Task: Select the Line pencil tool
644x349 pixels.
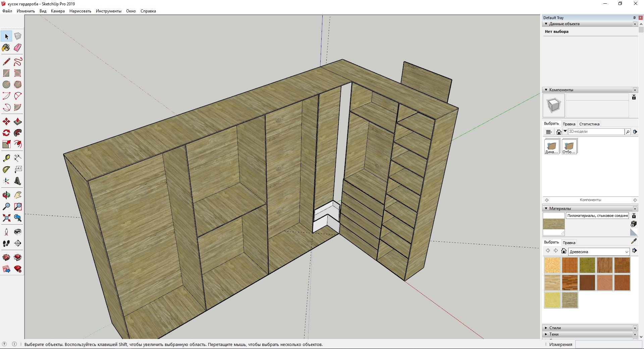Action: click(6, 62)
